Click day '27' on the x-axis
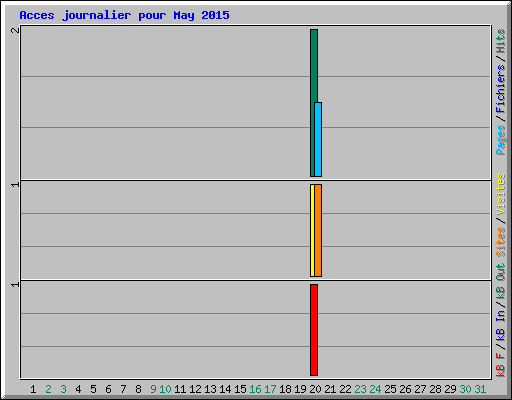The width and height of the screenshot is (512, 400). click(420, 389)
